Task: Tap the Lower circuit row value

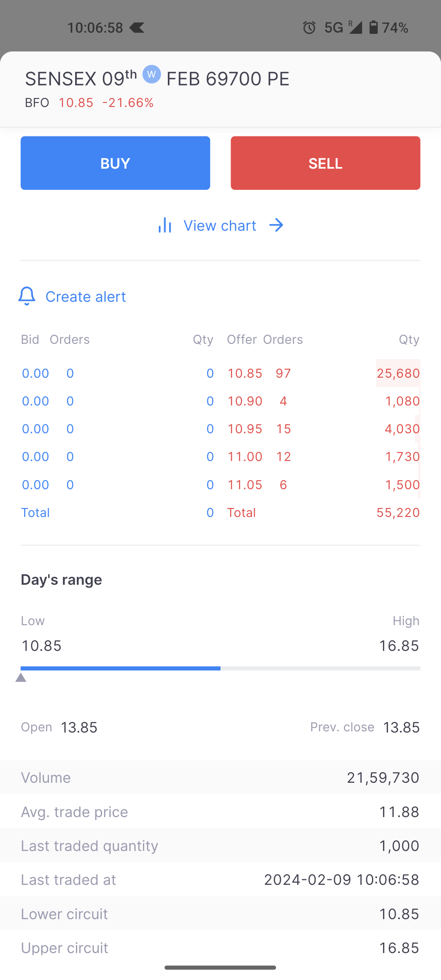Action: pos(399,914)
